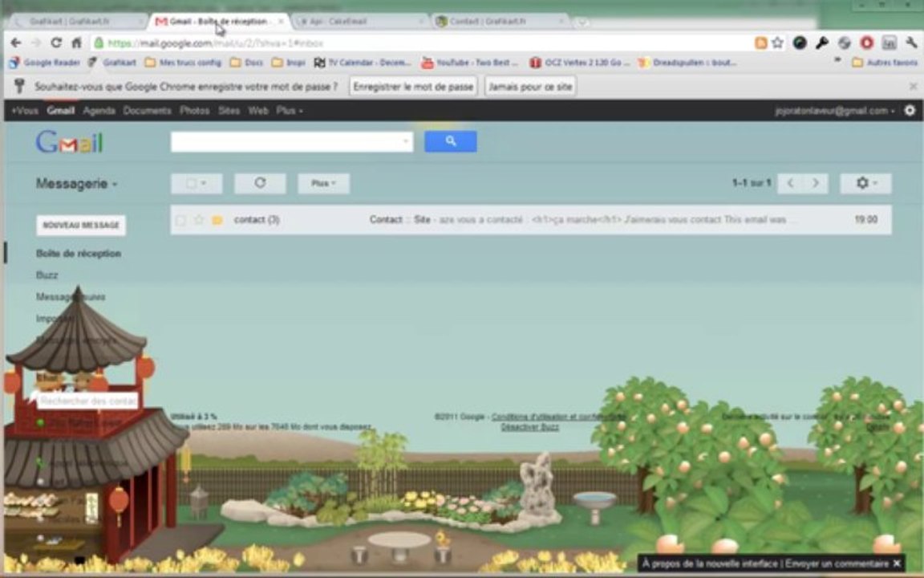Click +Vous in the Google bar
The width and height of the screenshot is (924, 578).
pyautogui.click(x=25, y=110)
